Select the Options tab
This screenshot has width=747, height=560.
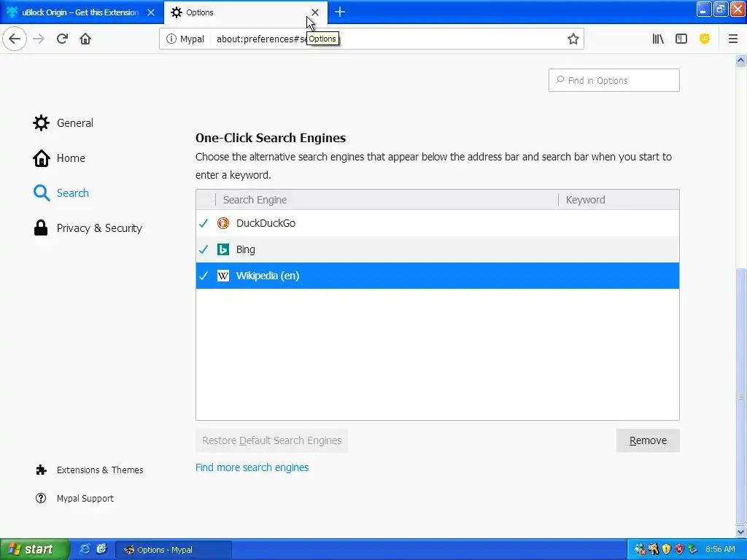click(x=246, y=12)
